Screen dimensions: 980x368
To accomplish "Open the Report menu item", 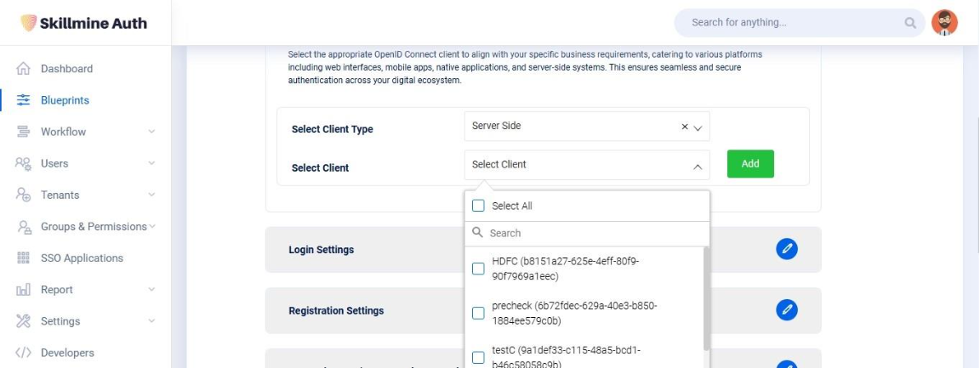I will 56,290.
